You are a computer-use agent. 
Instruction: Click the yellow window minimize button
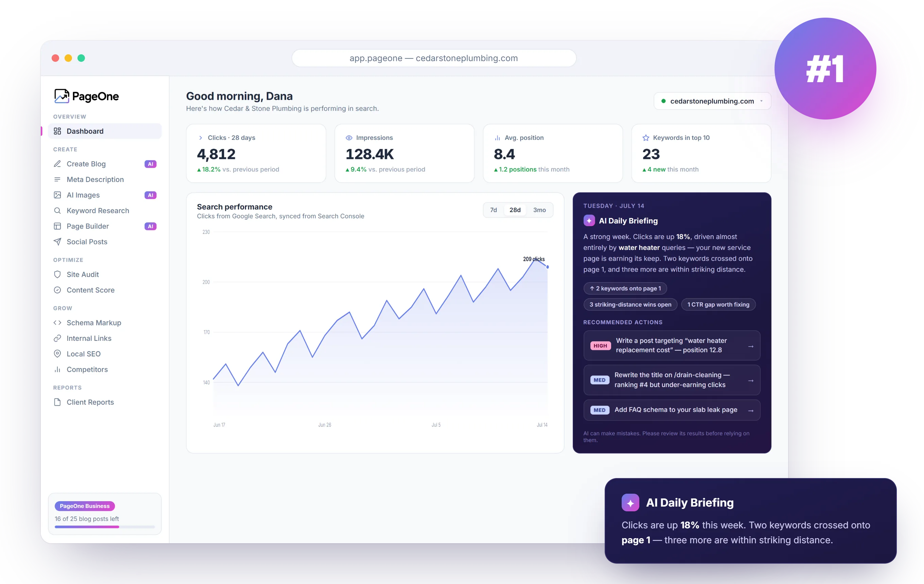(68, 58)
